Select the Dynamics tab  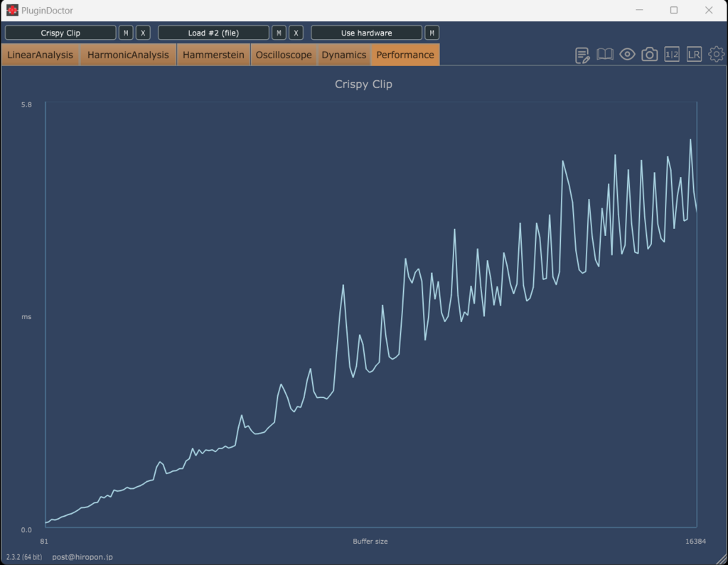tap(344, 55)
